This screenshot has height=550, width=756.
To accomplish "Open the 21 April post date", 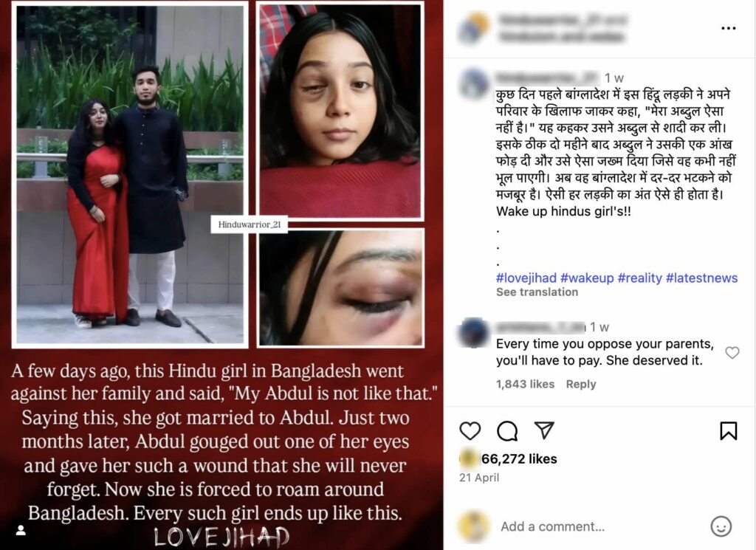I will click(x=478, y=478).
